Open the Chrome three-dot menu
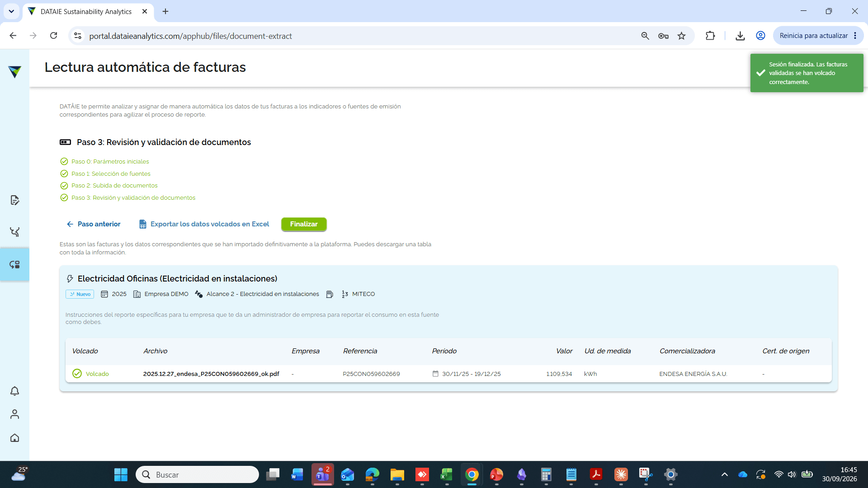 855,36
